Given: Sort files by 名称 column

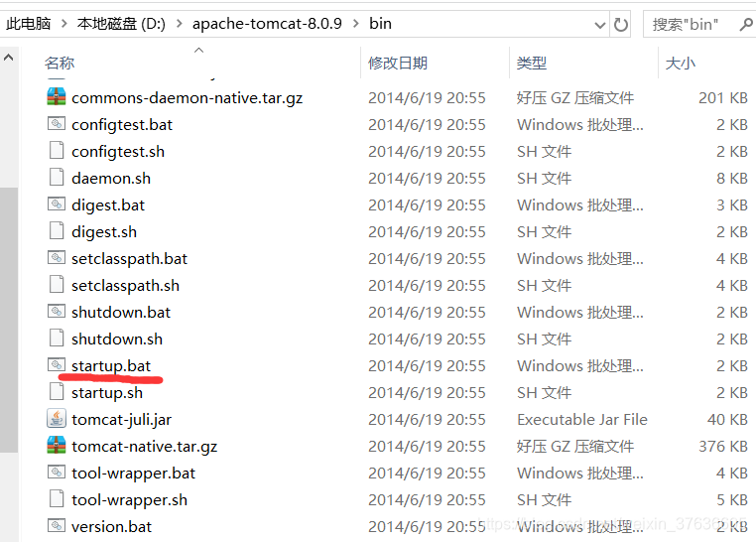Looking at the screenshot, I should [x=60, y=64].
